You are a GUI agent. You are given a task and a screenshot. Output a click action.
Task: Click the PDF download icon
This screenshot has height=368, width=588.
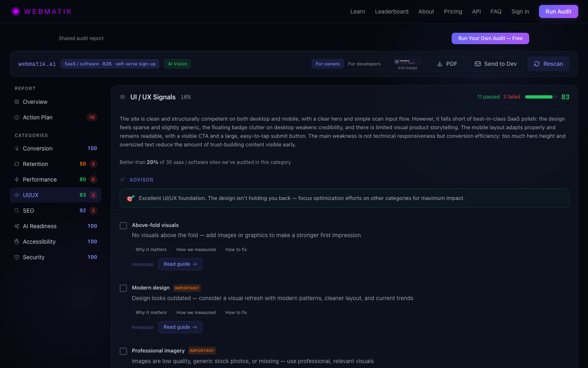[440, 64]
